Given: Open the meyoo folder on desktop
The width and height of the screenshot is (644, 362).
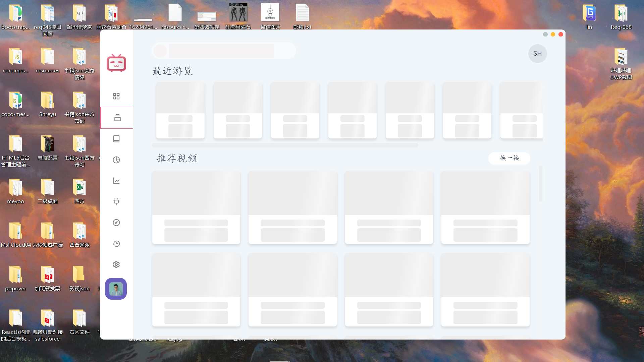Looking at the screenshot, I should [15, 191].
